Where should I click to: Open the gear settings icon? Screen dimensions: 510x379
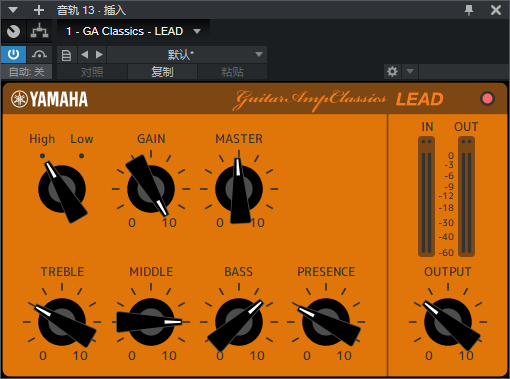pyautogui.click(x=392, y=71)
